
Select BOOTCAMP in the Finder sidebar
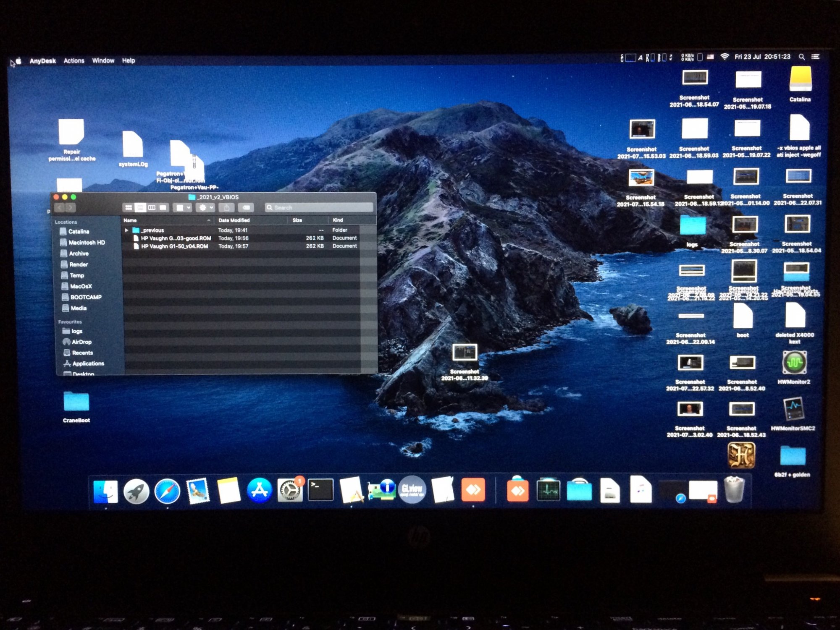86,297
